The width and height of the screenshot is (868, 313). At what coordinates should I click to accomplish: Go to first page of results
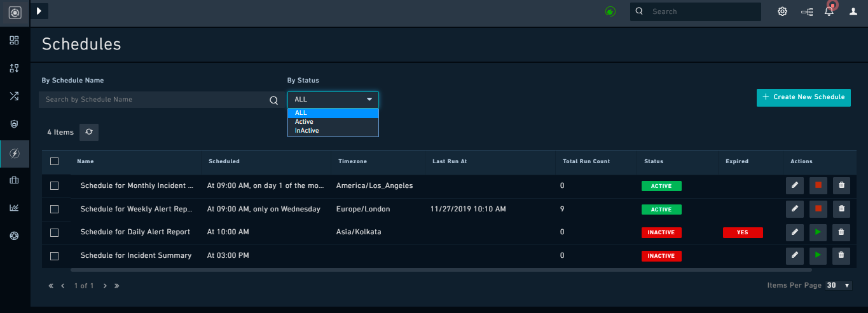(x=51, y=286)
